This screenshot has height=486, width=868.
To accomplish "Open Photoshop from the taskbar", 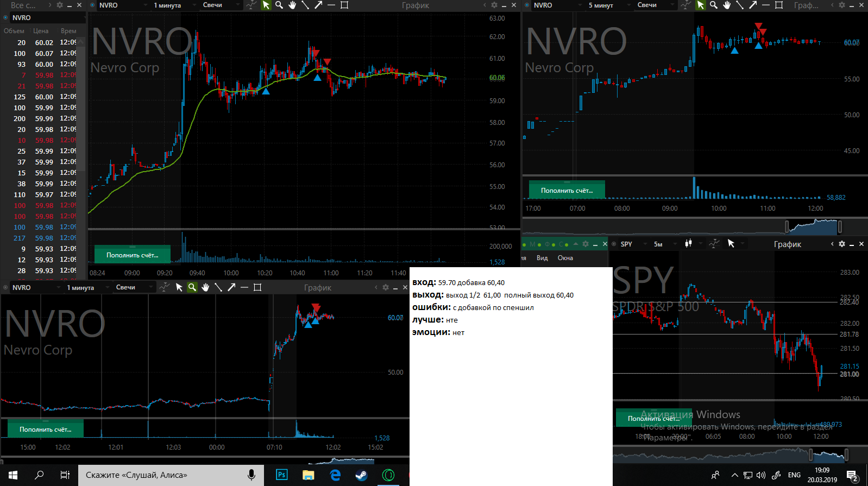I will tap(281, 475).
